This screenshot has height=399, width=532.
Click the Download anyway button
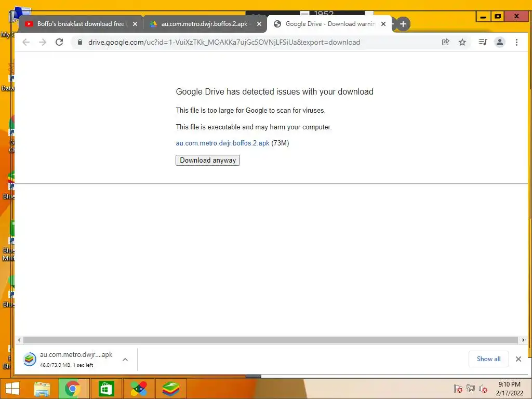[x=208, y=160]
